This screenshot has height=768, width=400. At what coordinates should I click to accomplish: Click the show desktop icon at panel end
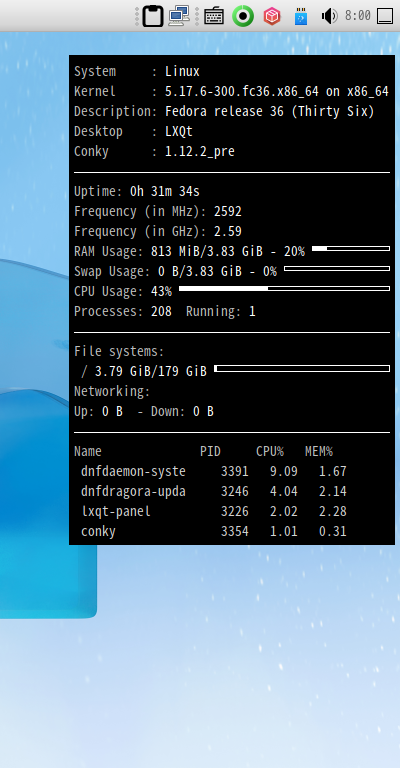[x=385, y=16]
